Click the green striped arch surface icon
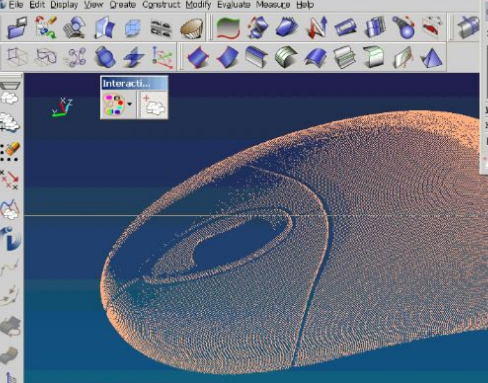The height and width of the screenshot is (383, 488). click(x=286, y=57)
